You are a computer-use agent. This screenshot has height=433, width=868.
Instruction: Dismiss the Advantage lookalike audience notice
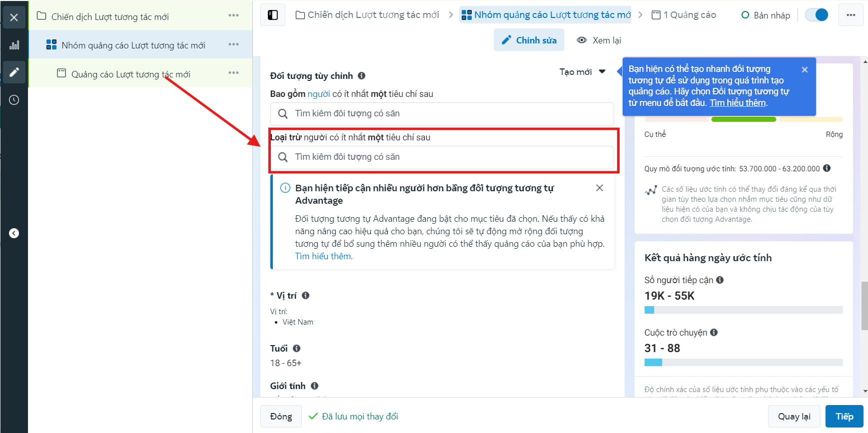[x=600, y=188]
